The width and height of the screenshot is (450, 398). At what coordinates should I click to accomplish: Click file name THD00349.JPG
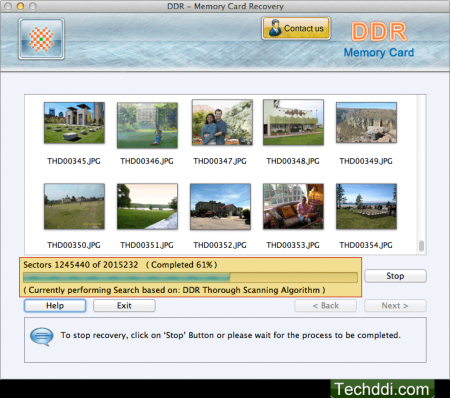366,161
